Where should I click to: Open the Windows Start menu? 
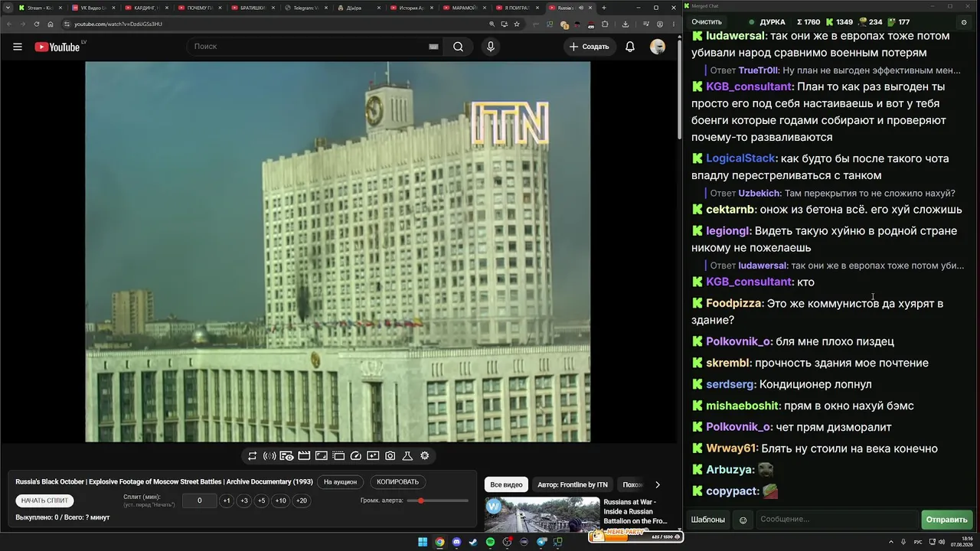tap(423, 543)
